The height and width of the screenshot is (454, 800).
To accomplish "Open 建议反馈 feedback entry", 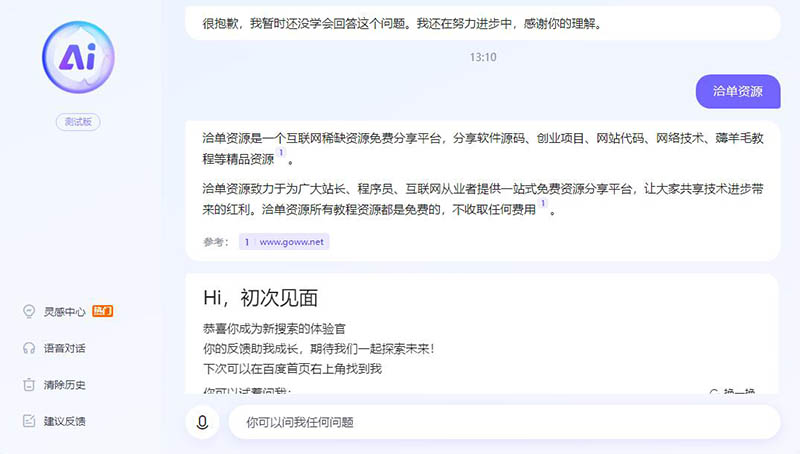I will click(64, 421).
